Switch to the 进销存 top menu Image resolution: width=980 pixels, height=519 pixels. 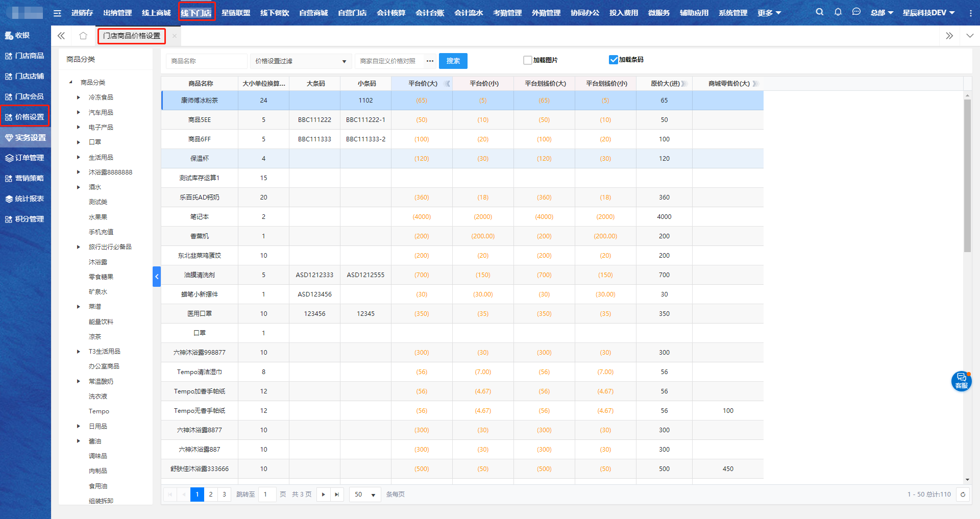pos(82,13)
